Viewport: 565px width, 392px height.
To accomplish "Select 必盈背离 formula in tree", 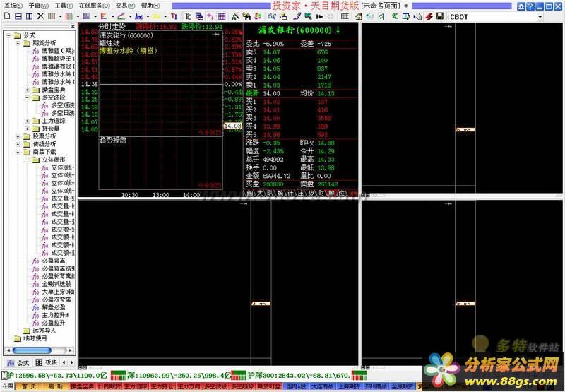I will pos(54,261).
